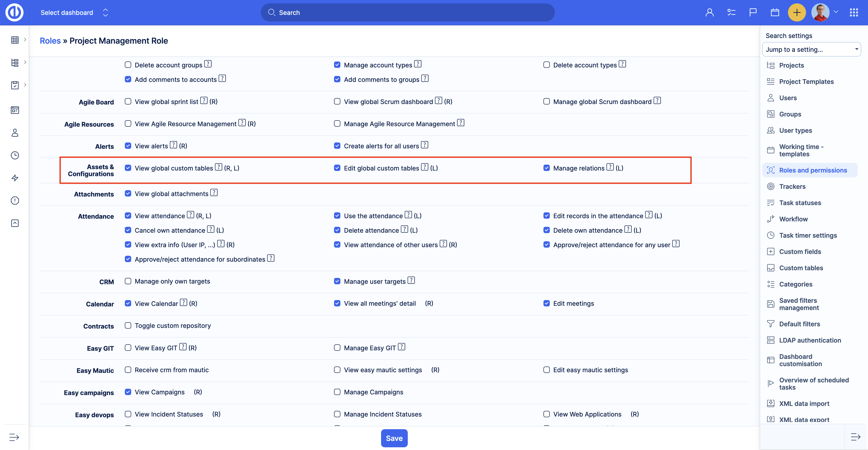Click the help icon beside View alerts

173,145
